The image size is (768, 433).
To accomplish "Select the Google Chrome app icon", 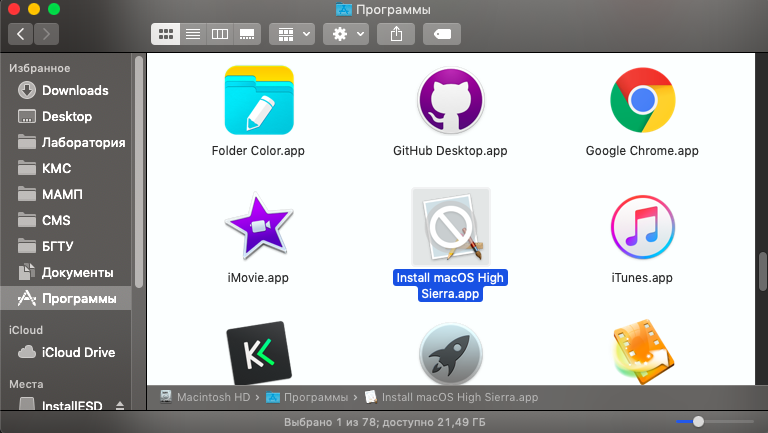I will [643, 100].
